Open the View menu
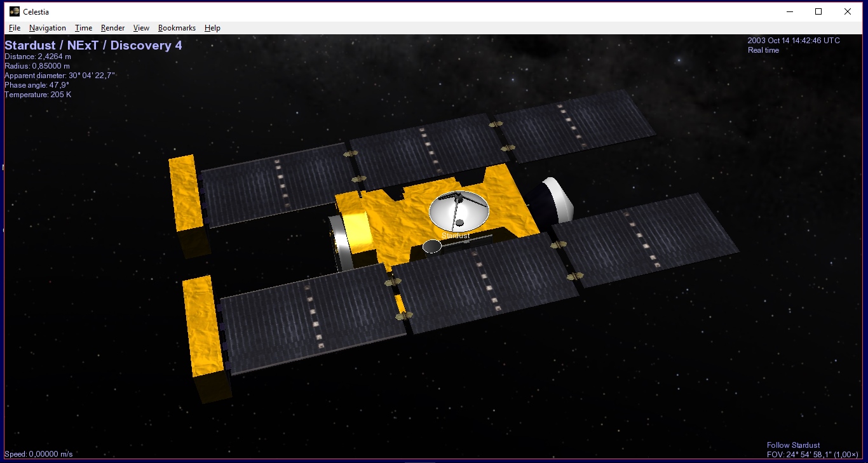 pos(141,28)
